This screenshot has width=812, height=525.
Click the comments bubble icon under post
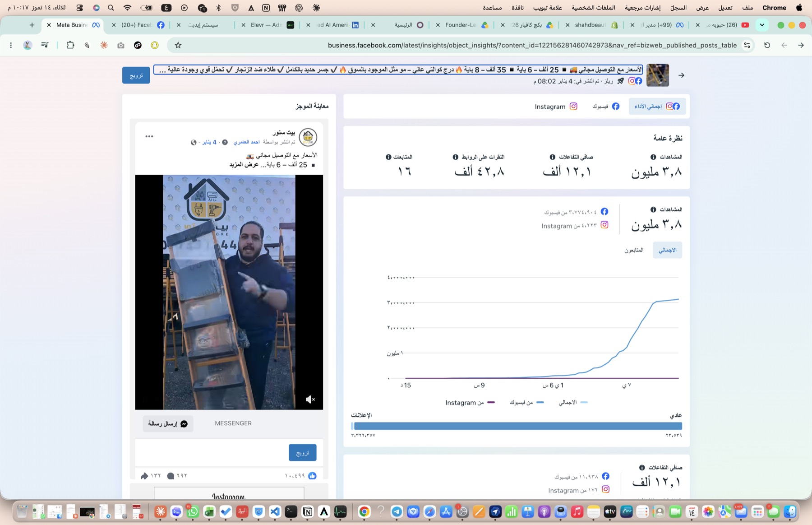[x=171, y=476]
